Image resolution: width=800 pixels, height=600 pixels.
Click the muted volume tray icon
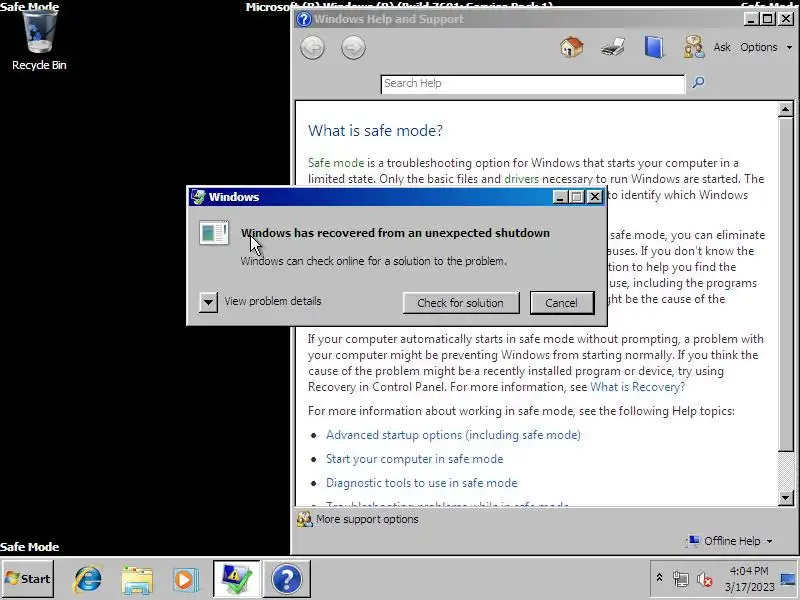(705, 579)
